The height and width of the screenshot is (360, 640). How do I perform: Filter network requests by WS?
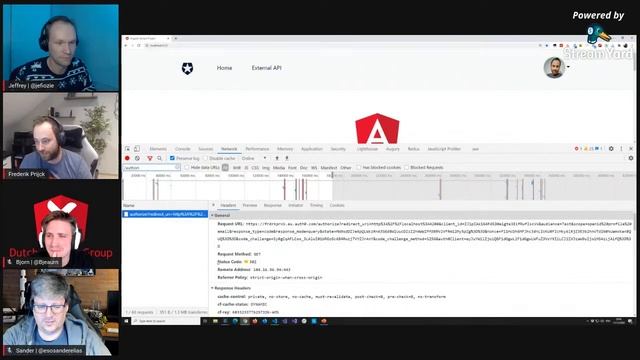(x=314, y=167)
